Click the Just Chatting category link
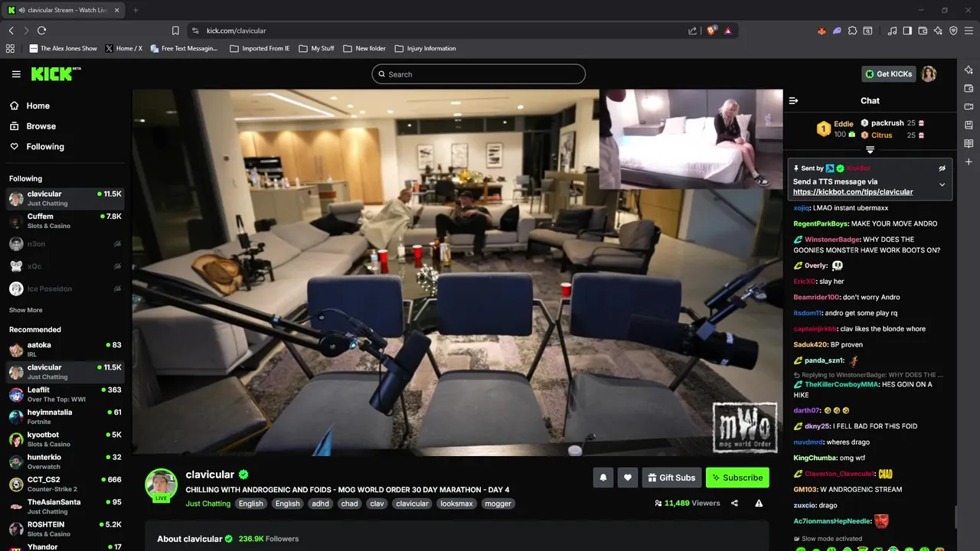This screenshot has height=551, width=980. tap(207, 504)
